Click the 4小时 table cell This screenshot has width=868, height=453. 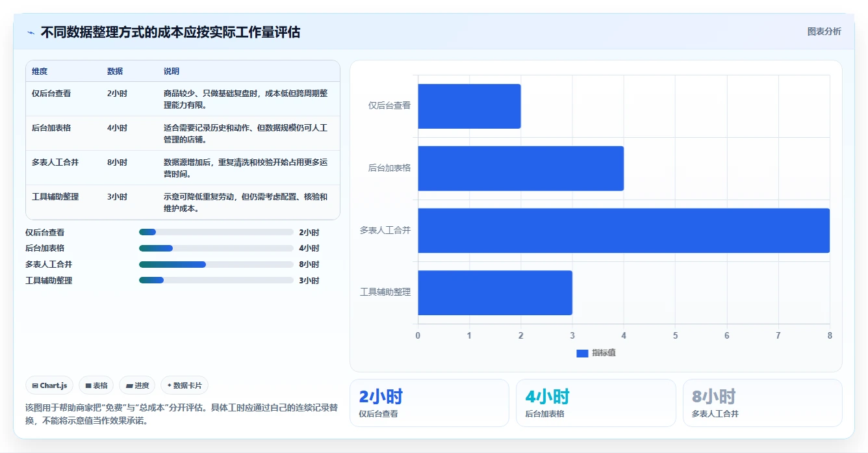coord(117,128)
